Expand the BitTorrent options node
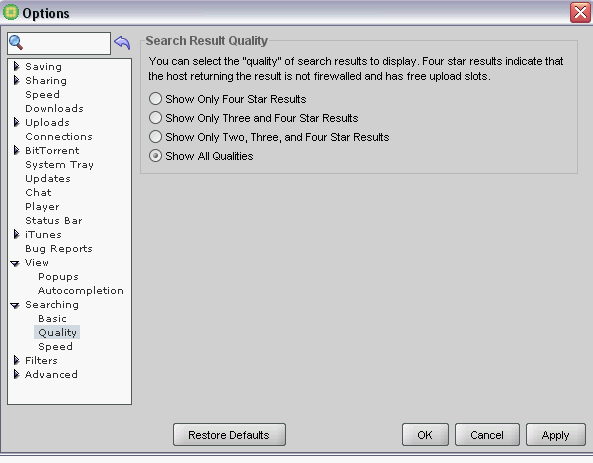Screen dimensions: 593x463 coord(16,150)
